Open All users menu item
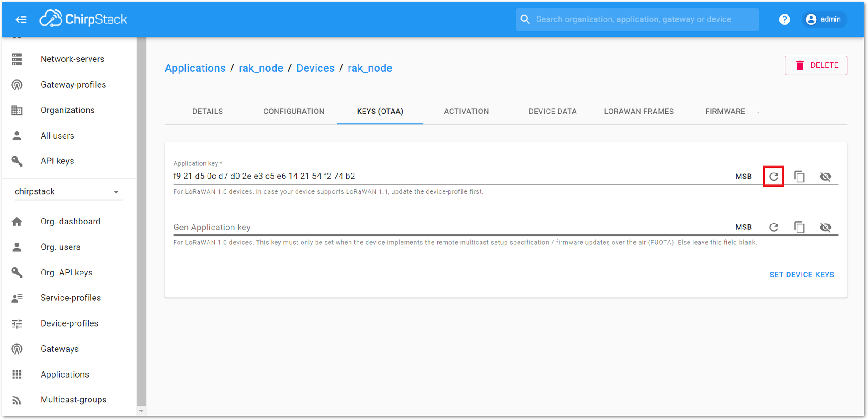868x420 pixels. (69, 136)
